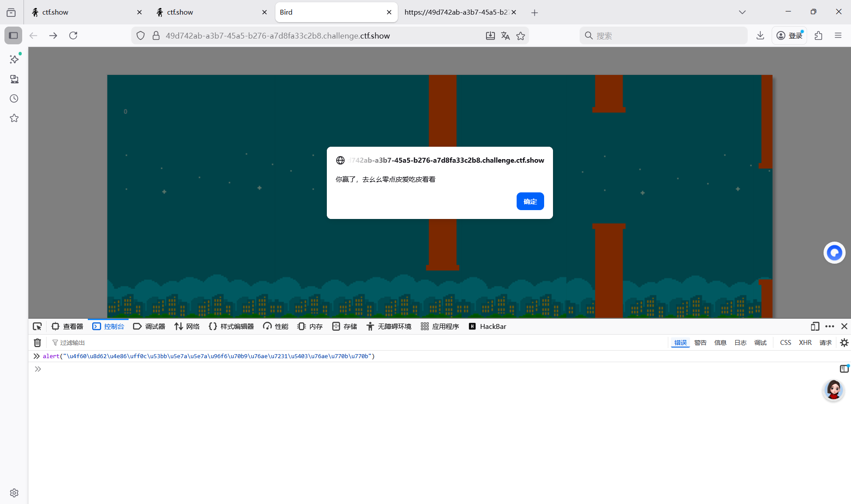Toggle the 请求 requests filter

825,343
